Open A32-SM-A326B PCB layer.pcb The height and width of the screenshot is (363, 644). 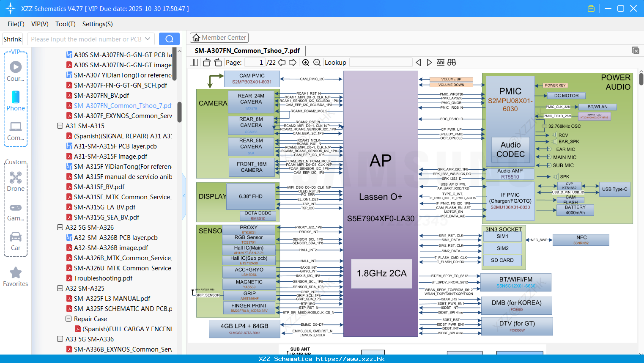tap(112, 237)
